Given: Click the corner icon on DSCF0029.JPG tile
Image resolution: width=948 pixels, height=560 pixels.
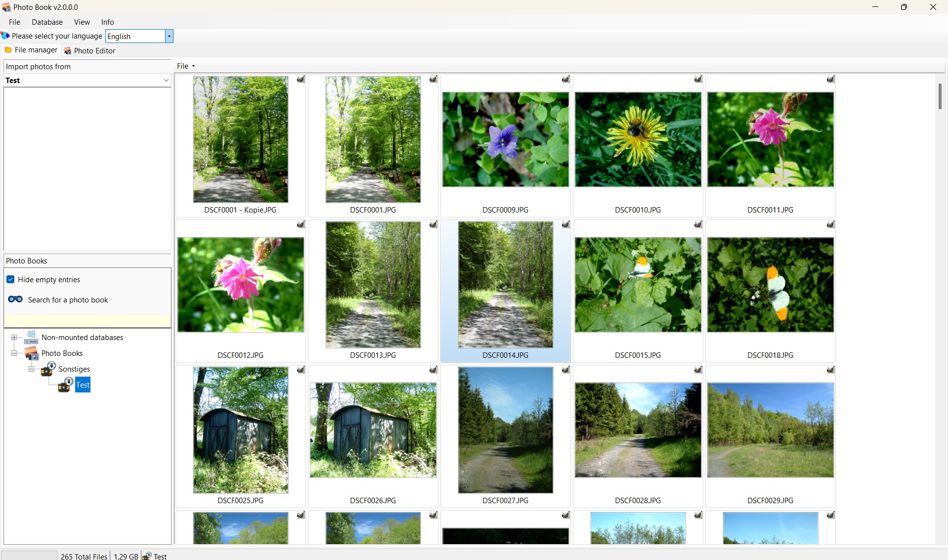Looking at the screenshot, I should pyautogui.click(x=830, y=370).
